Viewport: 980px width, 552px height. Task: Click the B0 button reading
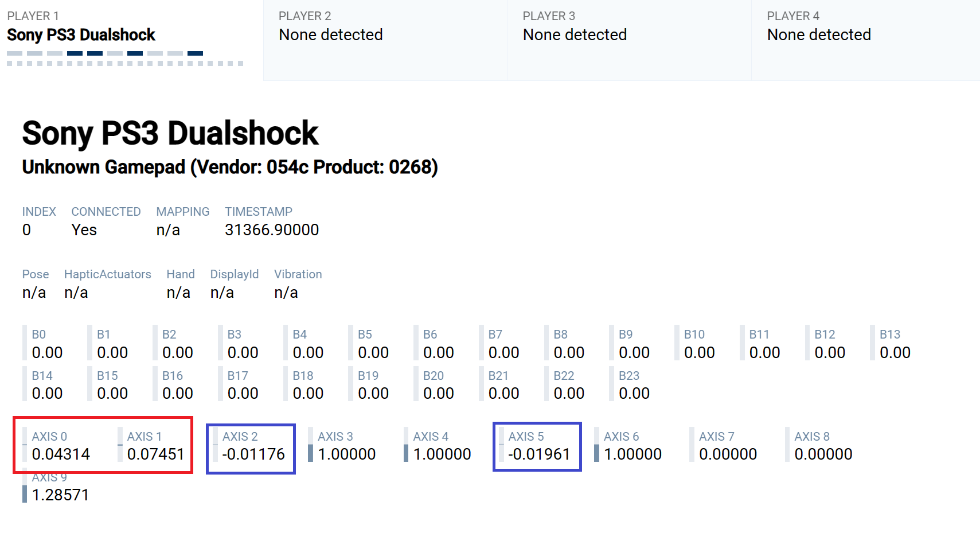pyautogui.click(x=44, y=344)
